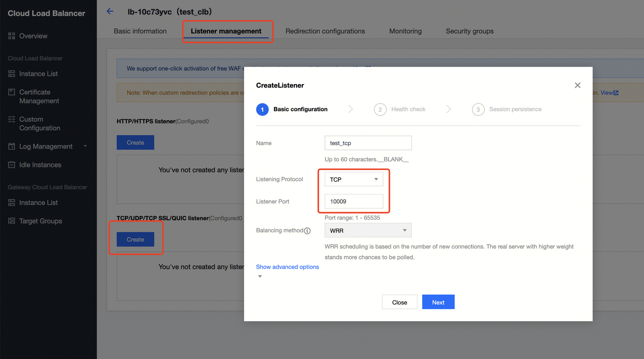644x359 pixels.
Task: Click the Listener Port input field
Action: [353, 201]
